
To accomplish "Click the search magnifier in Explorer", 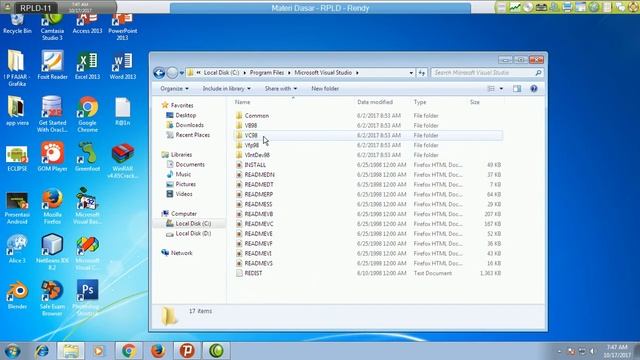I will pos(538,73).
